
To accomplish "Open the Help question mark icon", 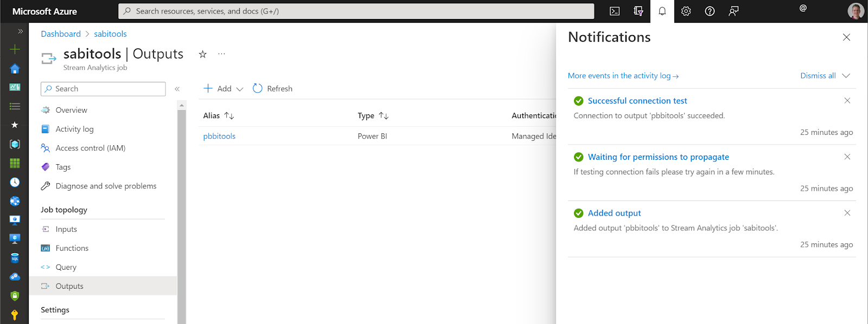I will click(x=710, y=11).
